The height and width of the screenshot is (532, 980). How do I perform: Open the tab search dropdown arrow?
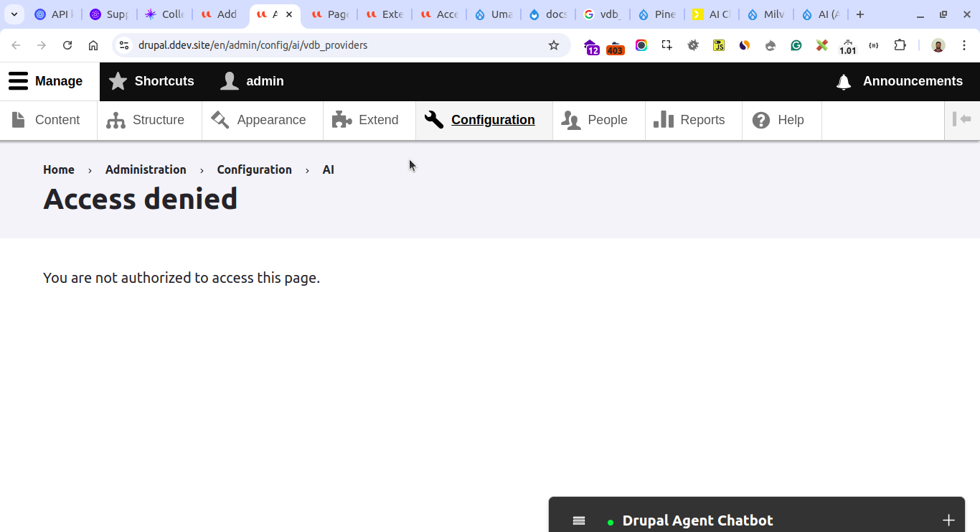pos(13,14)
